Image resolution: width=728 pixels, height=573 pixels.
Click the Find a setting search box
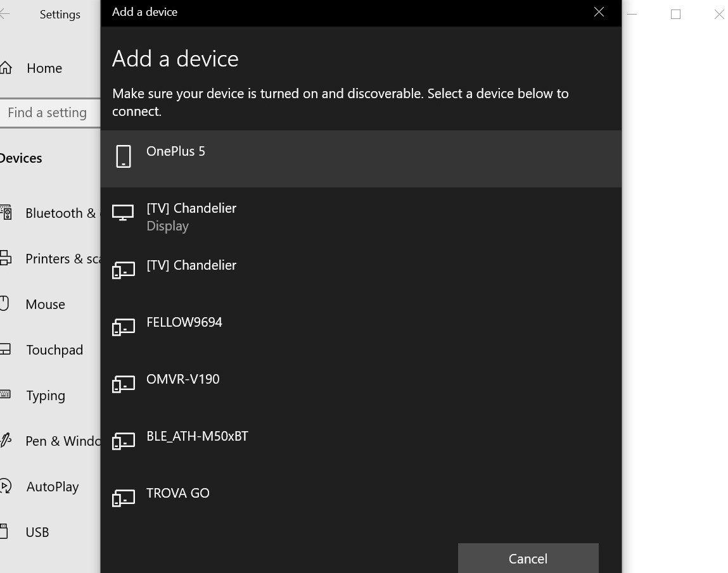point(50,113)
